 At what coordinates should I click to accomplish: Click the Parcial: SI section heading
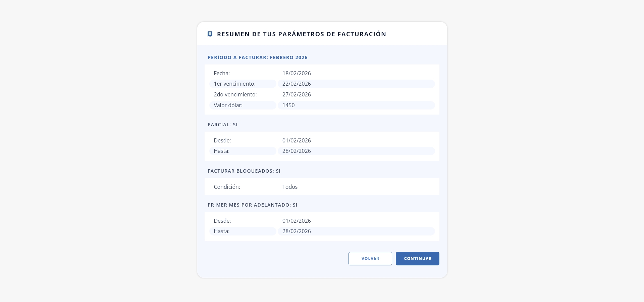pos(223,125)
